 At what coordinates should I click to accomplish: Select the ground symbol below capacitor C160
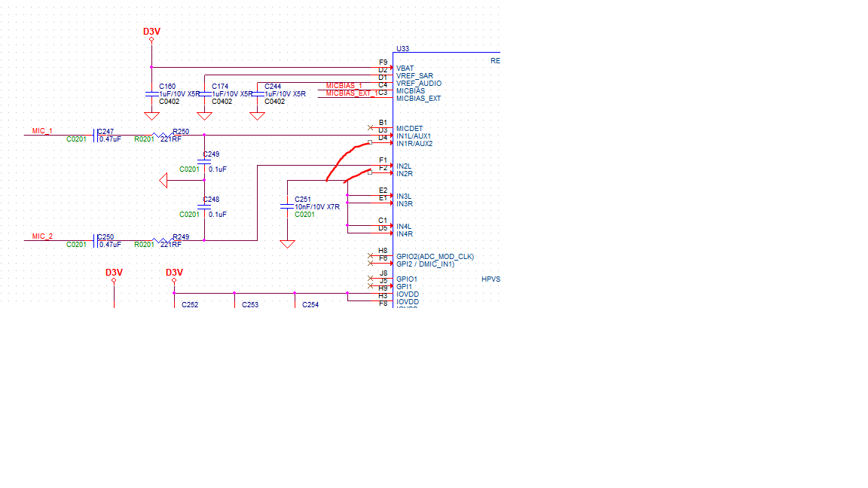coord(151,116)
